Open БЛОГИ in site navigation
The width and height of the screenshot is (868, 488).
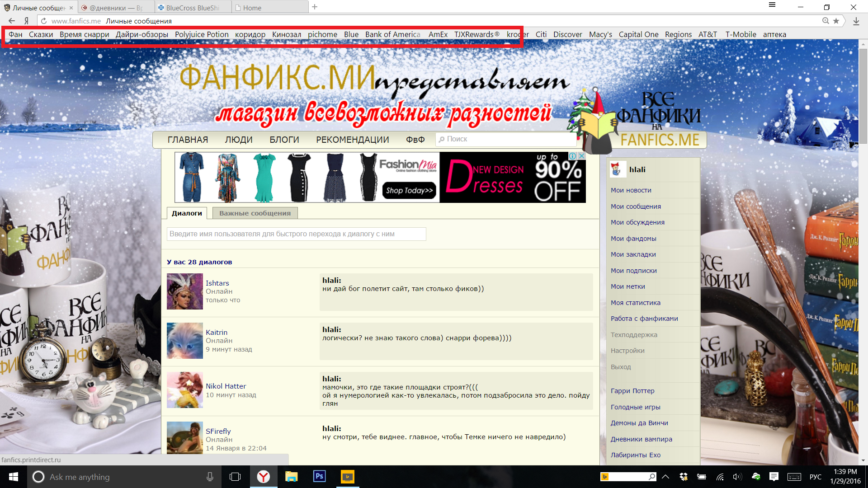click(284, 140)
